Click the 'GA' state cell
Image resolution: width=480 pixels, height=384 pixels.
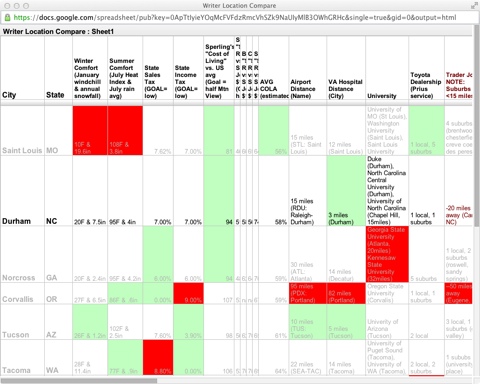(59, 254)
